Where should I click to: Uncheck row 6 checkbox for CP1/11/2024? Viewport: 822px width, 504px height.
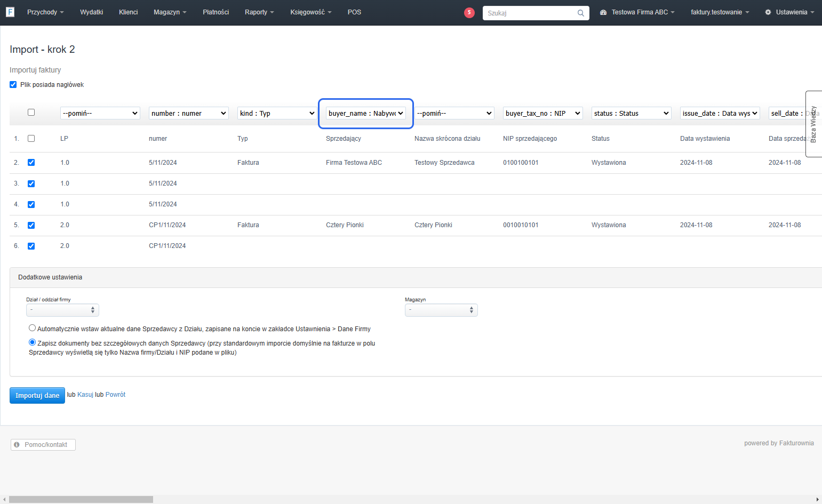pyautogui.click(x=31, y=246)
